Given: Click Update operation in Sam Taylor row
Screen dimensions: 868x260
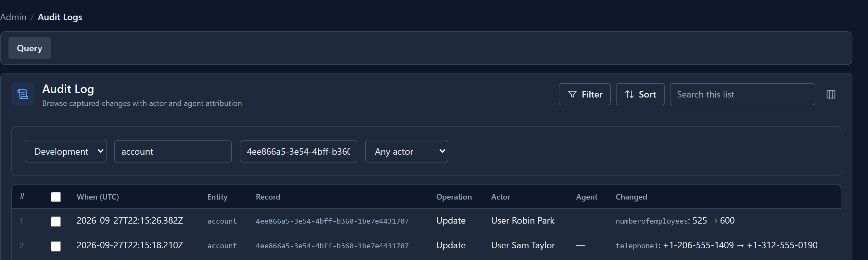Looking at the screenshot, I should pyautogui.click(x=451, y=245).
